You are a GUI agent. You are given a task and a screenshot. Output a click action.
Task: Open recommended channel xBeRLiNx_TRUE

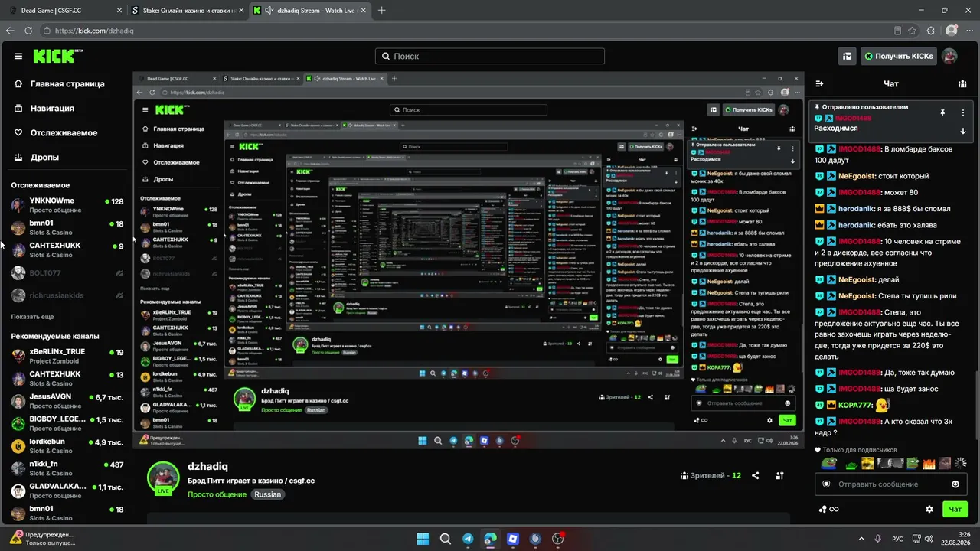67,356
